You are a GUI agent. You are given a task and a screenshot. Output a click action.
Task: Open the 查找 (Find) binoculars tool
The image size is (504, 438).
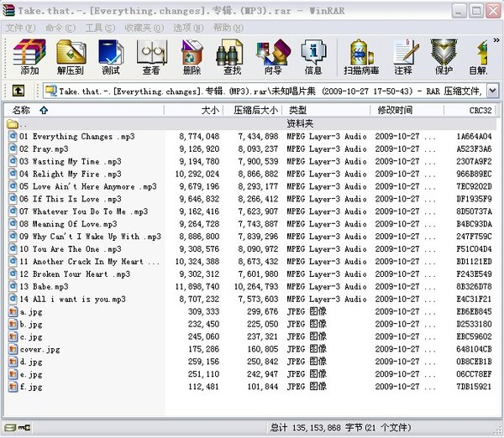(232, 57)
